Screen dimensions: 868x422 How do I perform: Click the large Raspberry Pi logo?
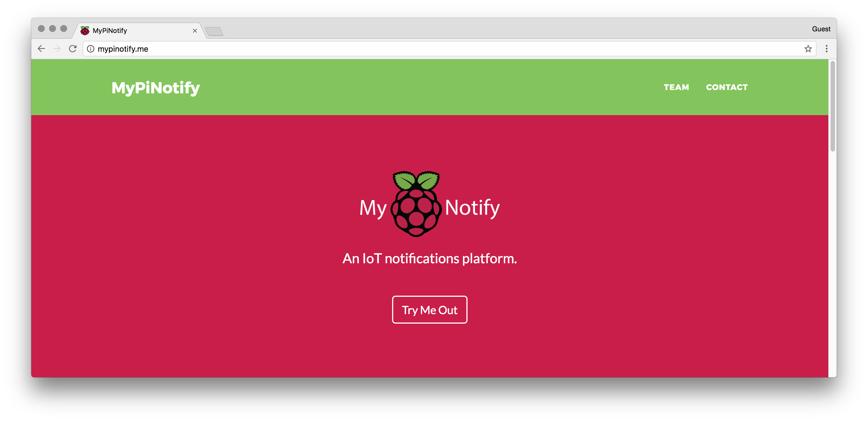(416, 204)
